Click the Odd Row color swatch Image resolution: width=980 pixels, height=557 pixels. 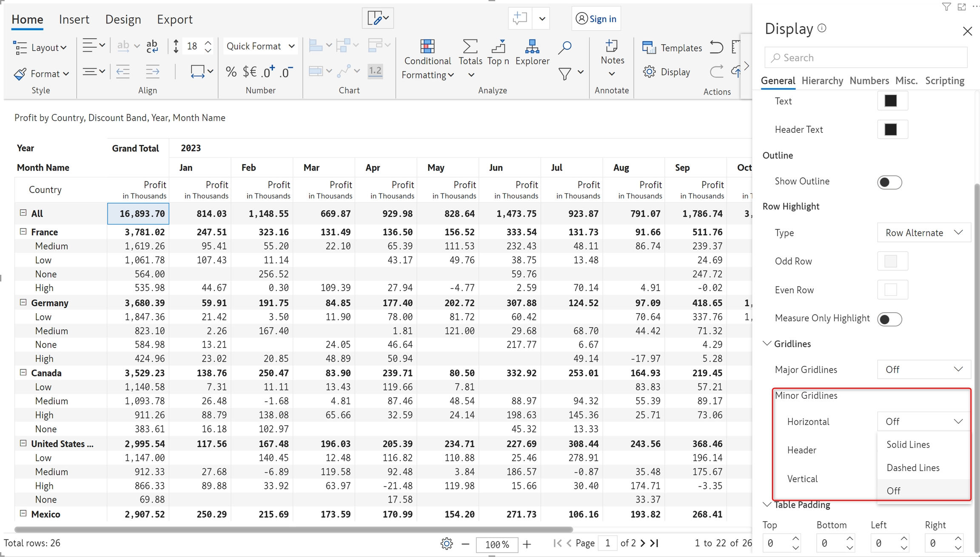(x=892, y=261)
